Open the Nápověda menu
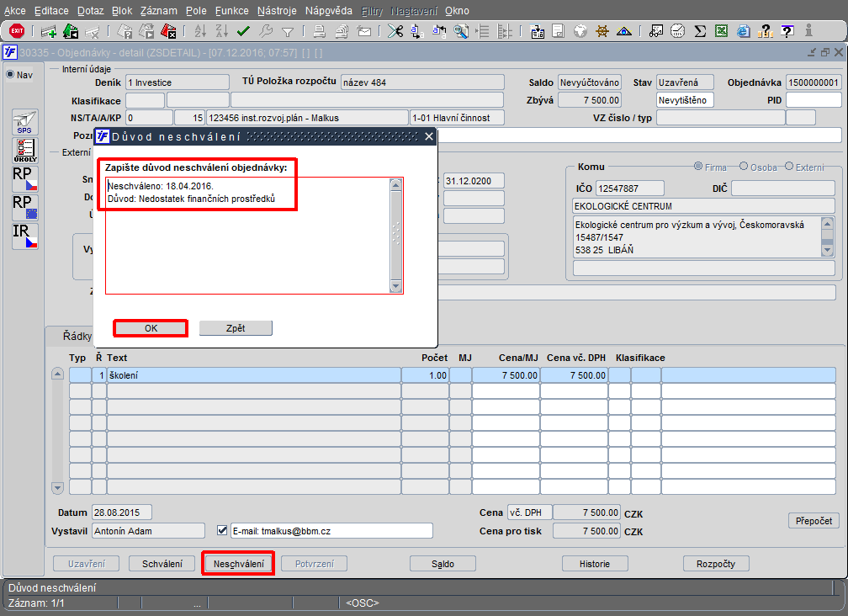Viewport: 848px width, 616px height. (328, 11)
